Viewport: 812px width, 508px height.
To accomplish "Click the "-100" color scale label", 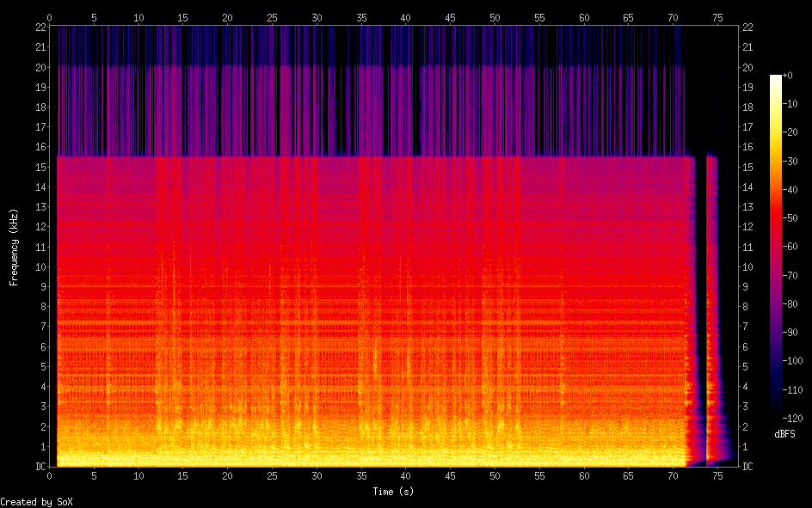I will coord(792,361).
